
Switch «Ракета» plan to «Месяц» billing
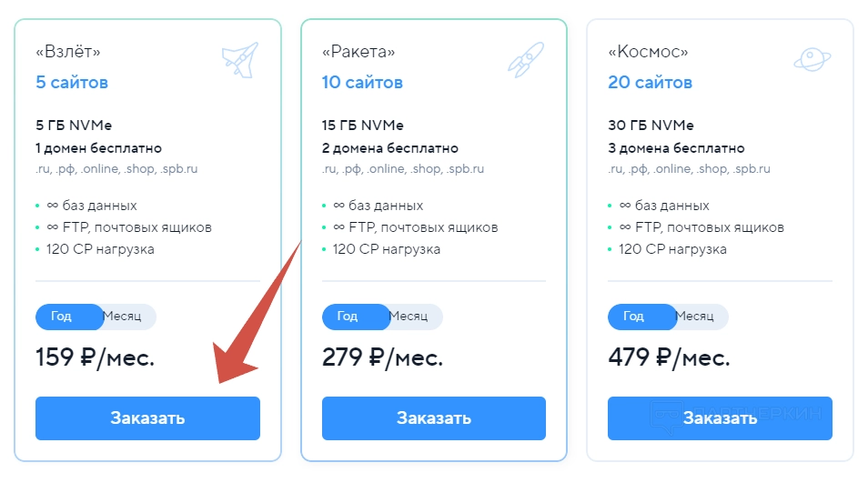pyautogui.click(x=409, y=317)
